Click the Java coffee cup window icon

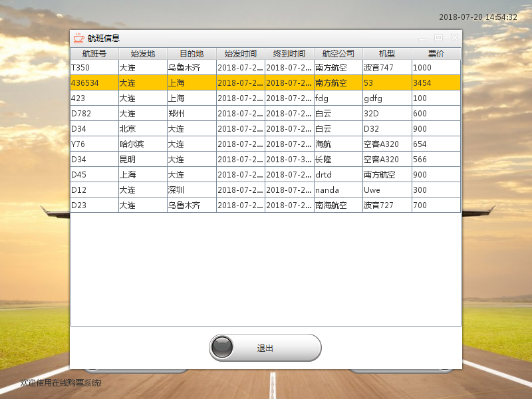[78, 38]
